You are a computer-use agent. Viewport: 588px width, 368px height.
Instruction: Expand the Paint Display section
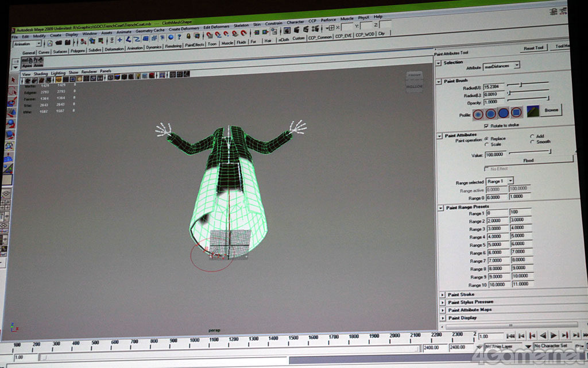coord(442,317)
